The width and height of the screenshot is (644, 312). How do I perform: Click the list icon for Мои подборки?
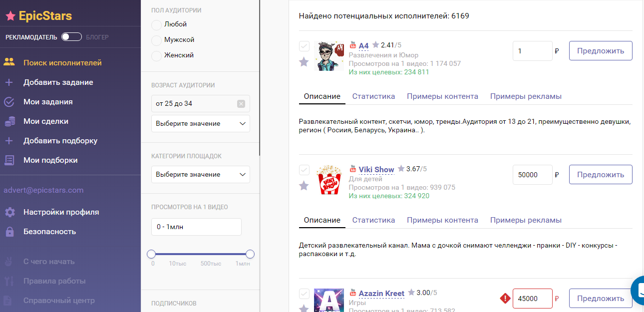(x=9, y=160)
